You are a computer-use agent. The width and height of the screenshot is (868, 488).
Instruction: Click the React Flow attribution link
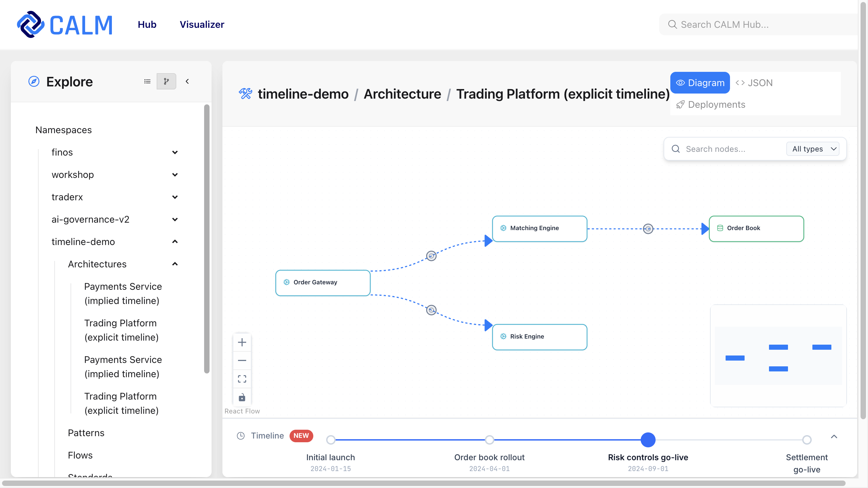coord(242,411)
